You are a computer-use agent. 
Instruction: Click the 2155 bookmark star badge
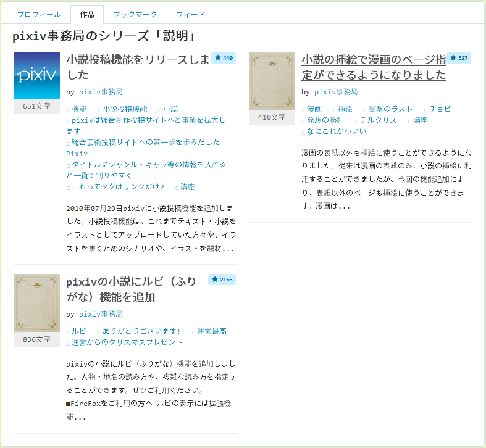coord(222,280)
